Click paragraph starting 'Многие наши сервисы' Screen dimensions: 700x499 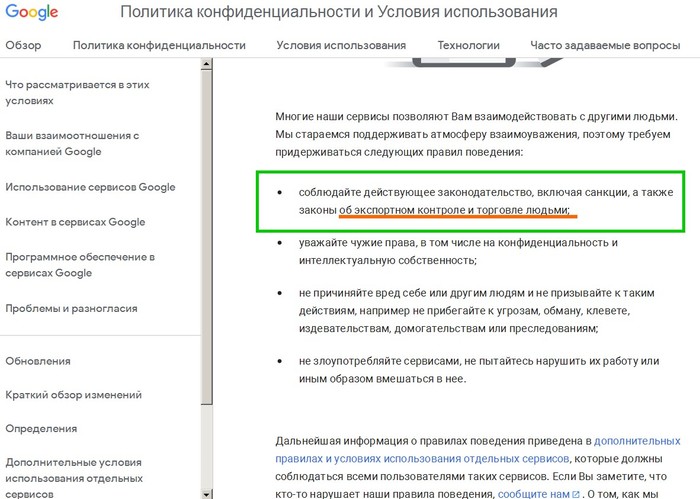pyautogui.click(x=476, y=134)
